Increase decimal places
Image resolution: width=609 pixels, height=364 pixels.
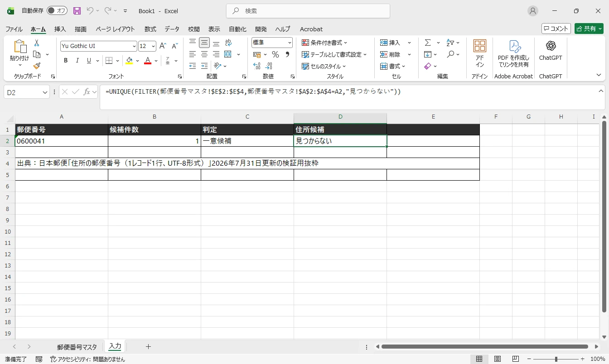256,66
